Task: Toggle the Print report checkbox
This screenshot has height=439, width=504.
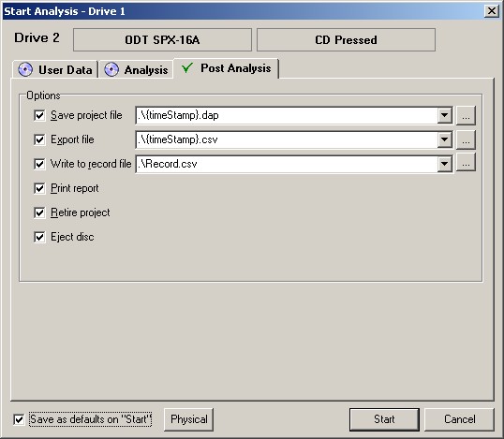Action: (39, 188)
